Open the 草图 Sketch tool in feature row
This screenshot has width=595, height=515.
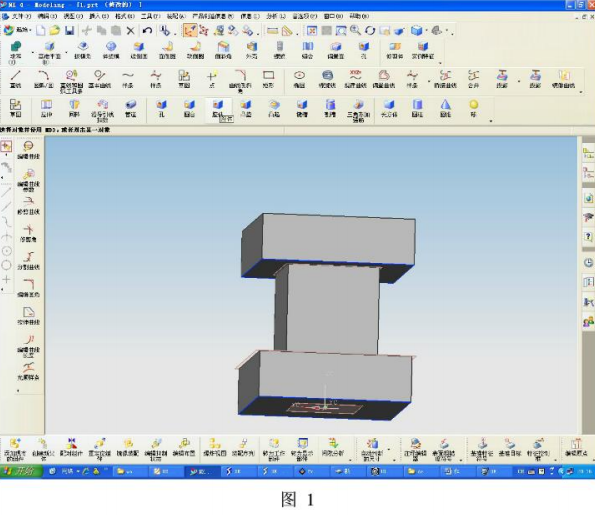[x=16, y=108]
